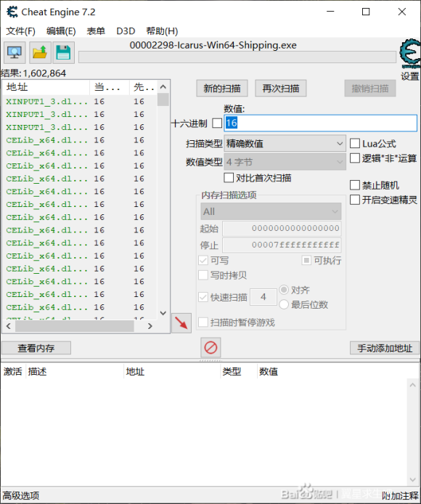Click the 查看内存 button
The image size is (421, 504).
[x=36, y=348]
